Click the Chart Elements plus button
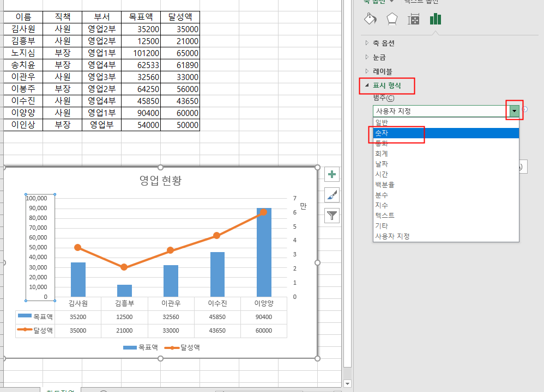Image resolution: width=544 pixels, height=392 pixels. pyautogui.click(x=332, y=174)
